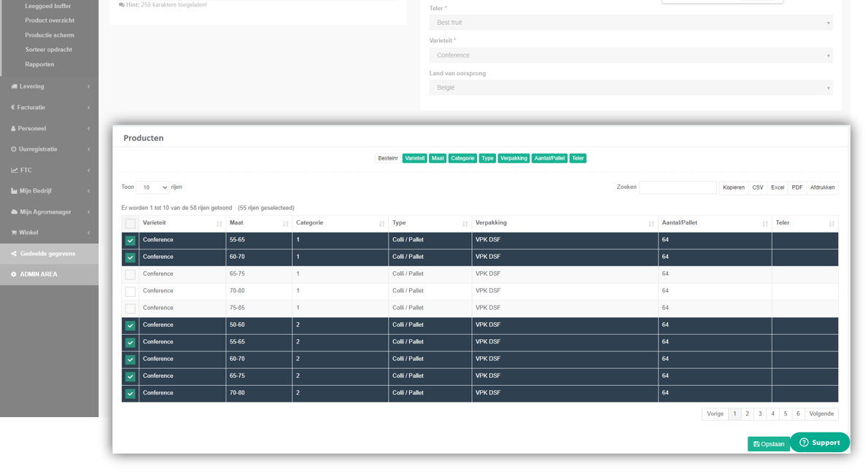The width and height of the screenshot is (868, 474).
Task: Click the share icon beside Gedeelde gegevens
Action: pos(14,254)
